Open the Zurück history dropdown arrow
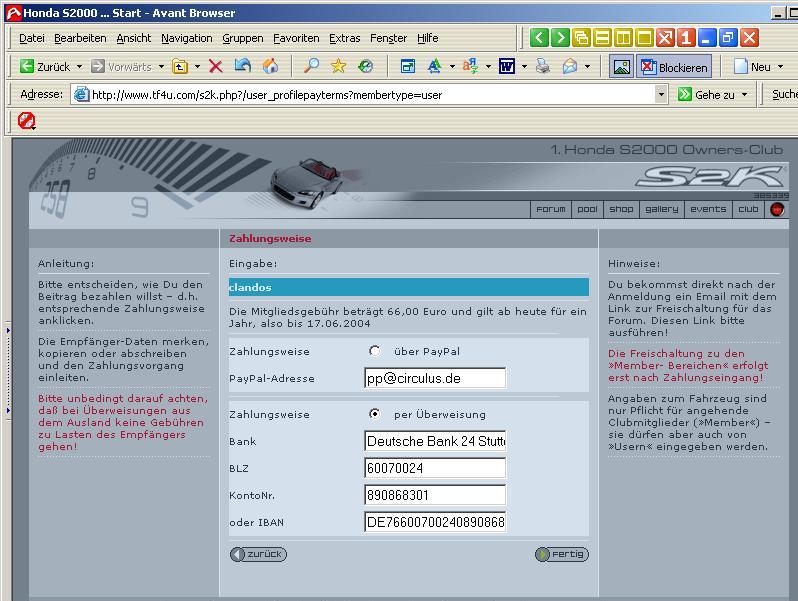798x601 pixels. point(79,67)
